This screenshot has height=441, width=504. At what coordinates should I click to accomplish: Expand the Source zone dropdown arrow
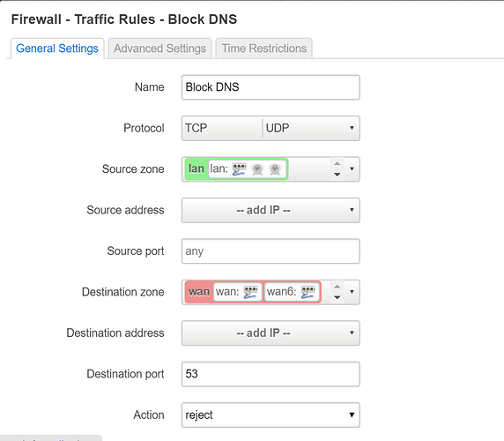click(352, 168)
